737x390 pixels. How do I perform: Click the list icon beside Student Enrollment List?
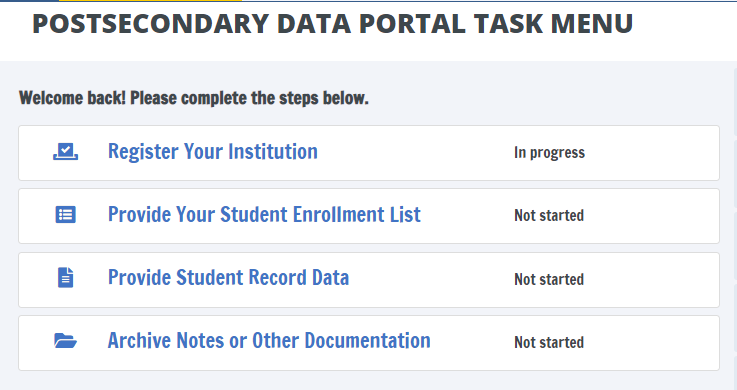click(65, 215)
